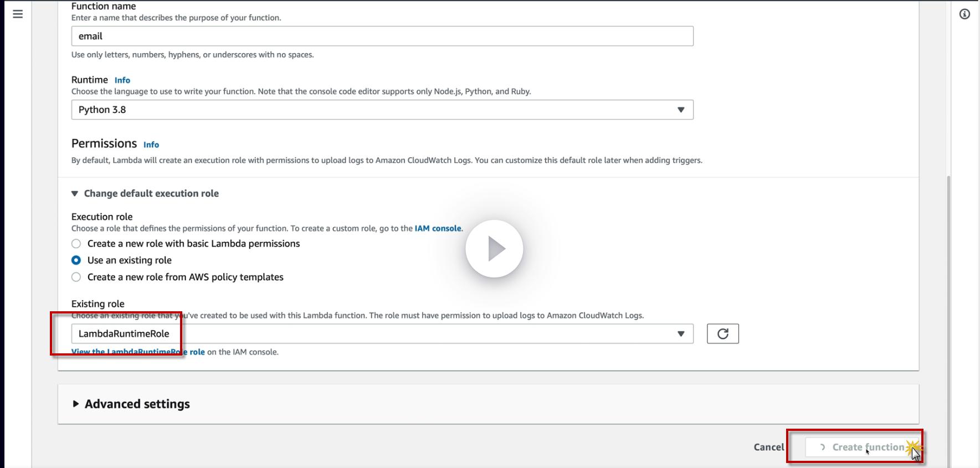
Task: View the LambdaRuntimeRole role link
Action: click(138, 352)
